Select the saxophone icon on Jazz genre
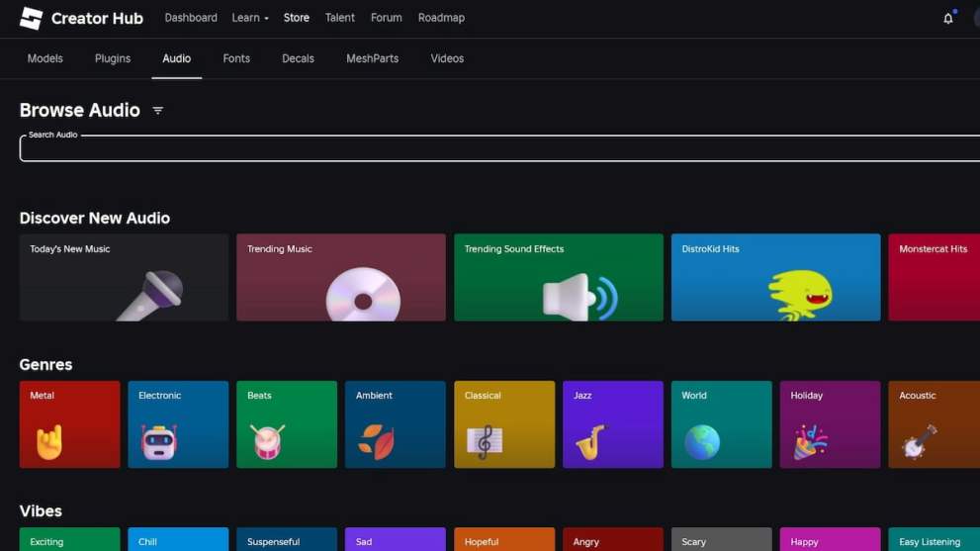This screenshot has width=980, height=551. (x=589, y=442)
